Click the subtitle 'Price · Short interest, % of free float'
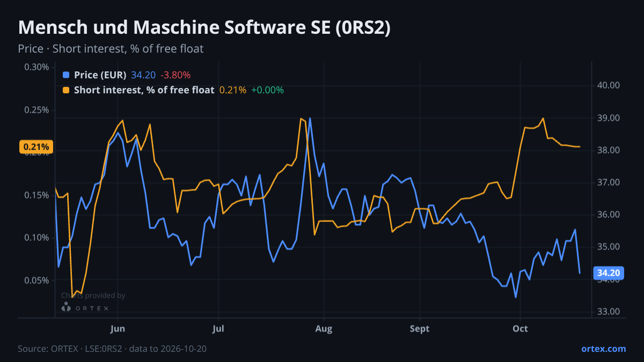Viewport: 644px width, 362px height. pos(111,49)
